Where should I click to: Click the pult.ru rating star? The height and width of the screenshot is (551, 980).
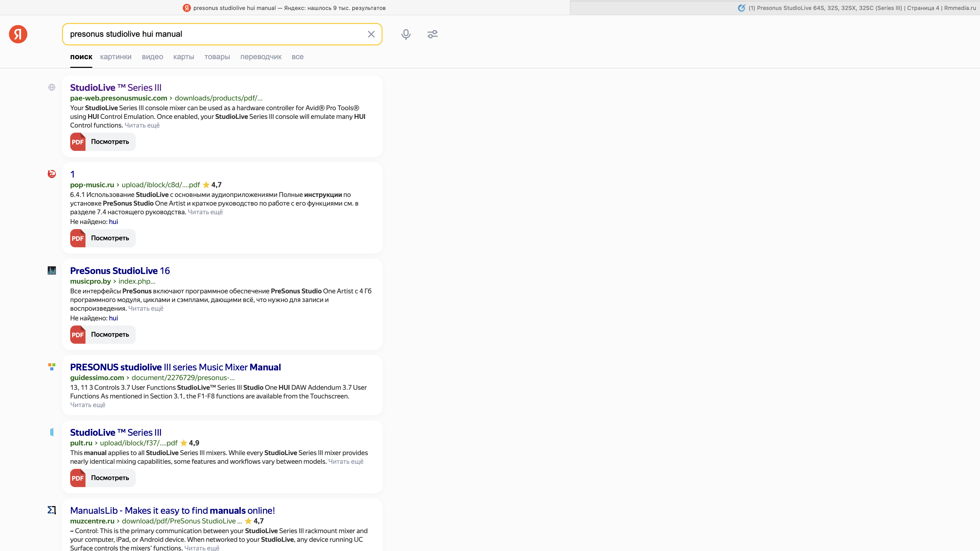(x=184, y=443)
